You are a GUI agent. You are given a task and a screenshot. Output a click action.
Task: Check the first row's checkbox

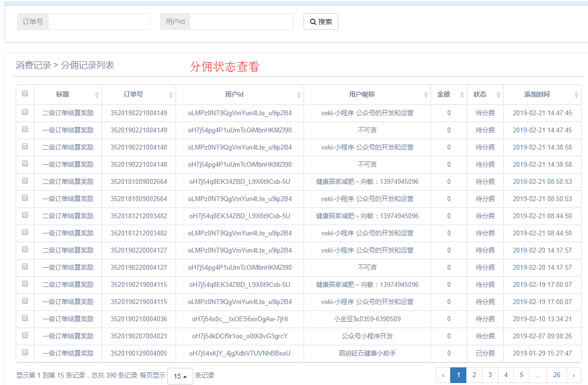25,112
